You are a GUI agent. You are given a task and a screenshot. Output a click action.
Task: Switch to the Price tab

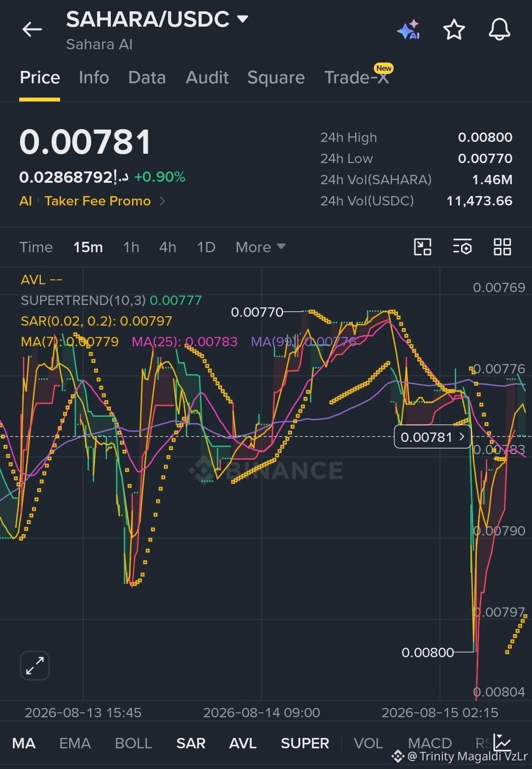pyautogui.click(x=40, y=77)
